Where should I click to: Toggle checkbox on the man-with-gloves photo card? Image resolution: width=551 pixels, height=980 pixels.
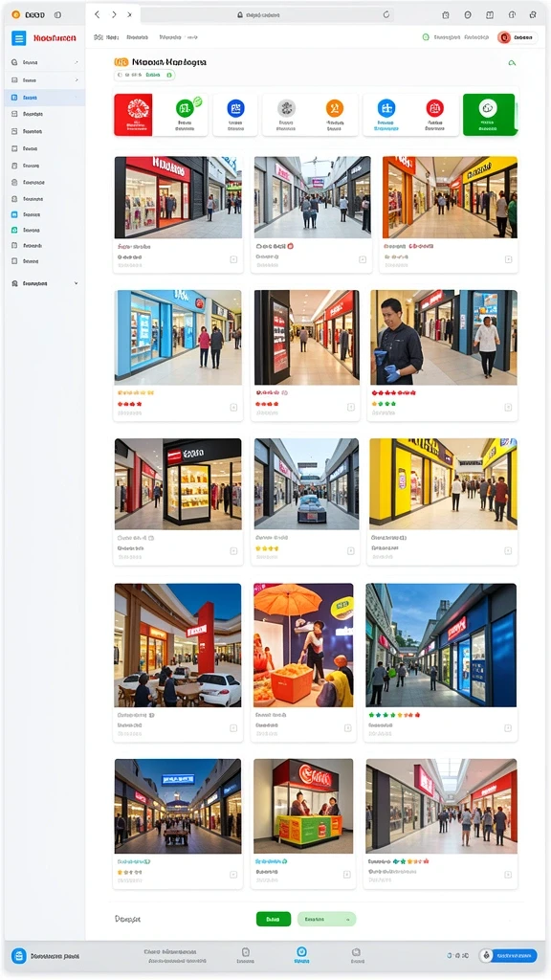(508, 408)
